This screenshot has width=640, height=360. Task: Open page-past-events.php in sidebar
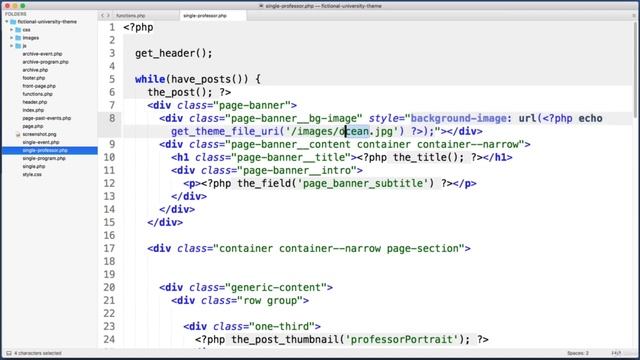47,118
